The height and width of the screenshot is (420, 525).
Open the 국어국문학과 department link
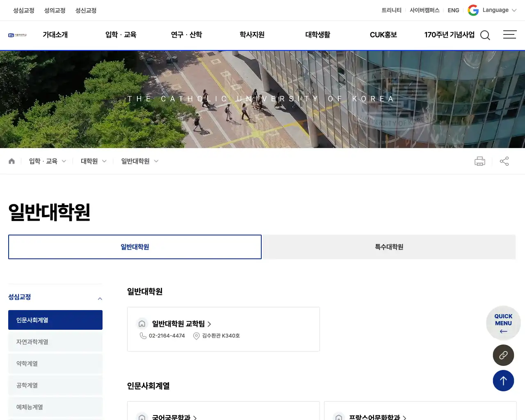pos(174,417)
